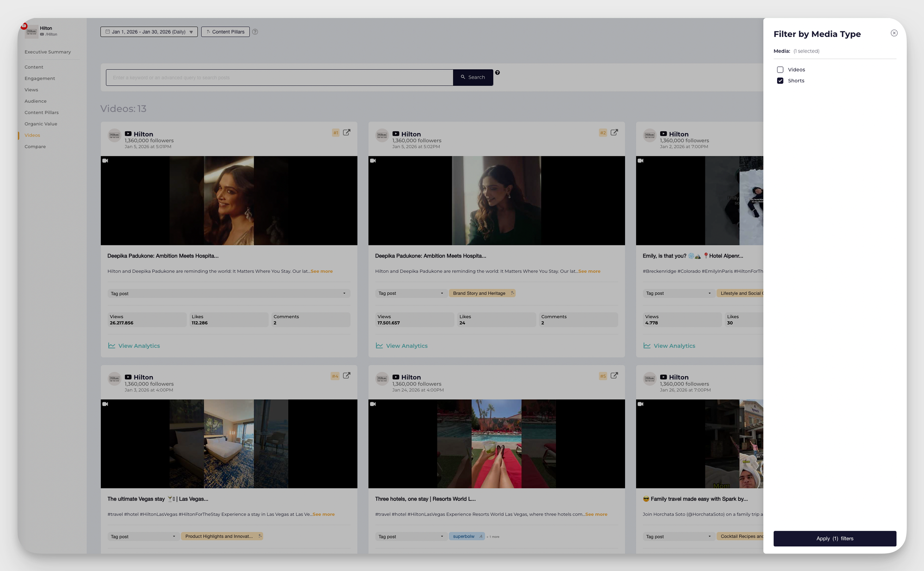This screenshot has height=571, width=924.
Task: Uncheck the Shorts media type checkbox
Action: pos(780,80)
